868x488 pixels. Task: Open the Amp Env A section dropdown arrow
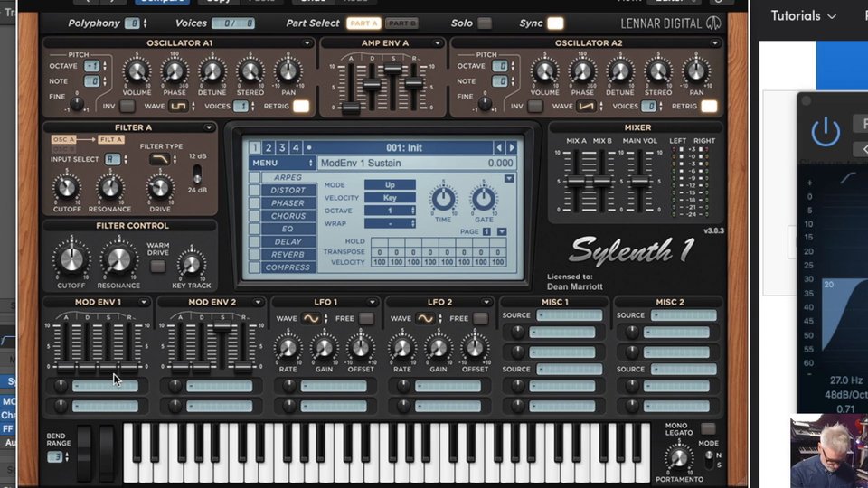point(438,43)
